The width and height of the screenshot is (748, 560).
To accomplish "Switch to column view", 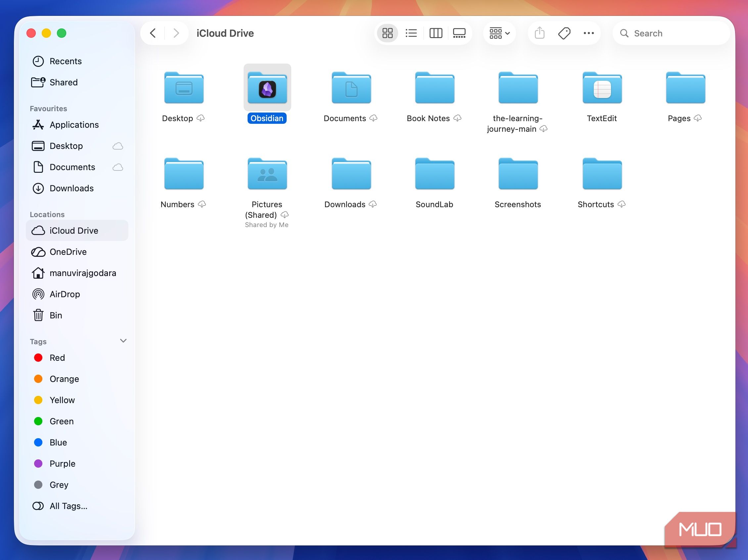I will click(436, 33).
